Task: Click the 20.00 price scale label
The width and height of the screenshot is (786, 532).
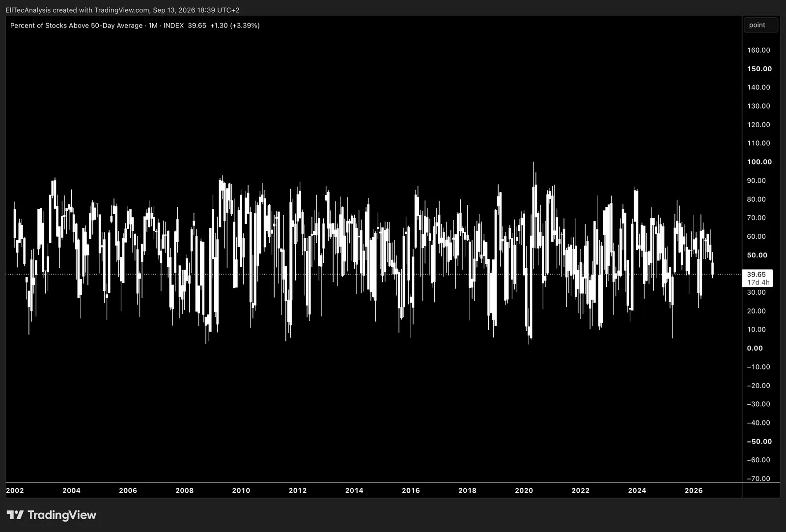Action: coord(757,311)
